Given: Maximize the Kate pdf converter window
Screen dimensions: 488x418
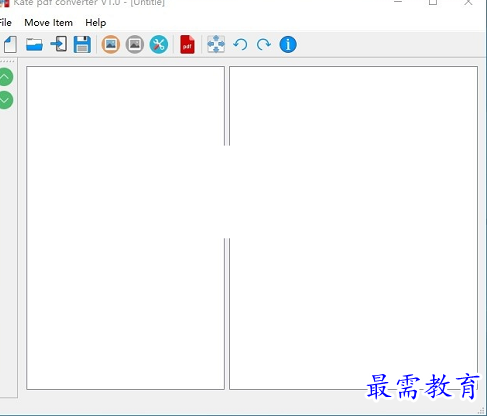Looking at the screenshot, I should click(433, 2).
